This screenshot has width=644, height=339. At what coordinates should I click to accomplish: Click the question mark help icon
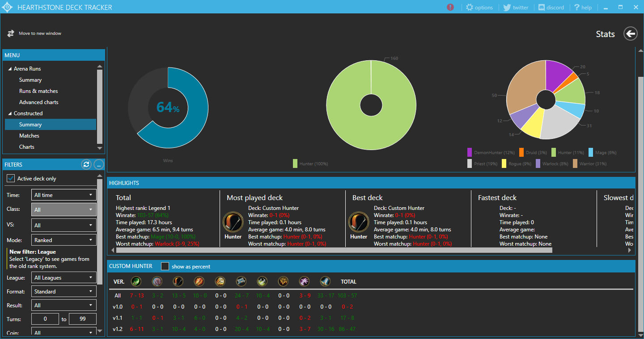click(577, 7)
